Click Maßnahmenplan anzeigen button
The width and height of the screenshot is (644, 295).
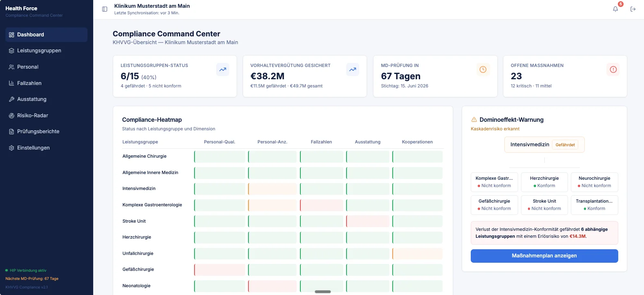pyautogui.click(x=544, y=256)
